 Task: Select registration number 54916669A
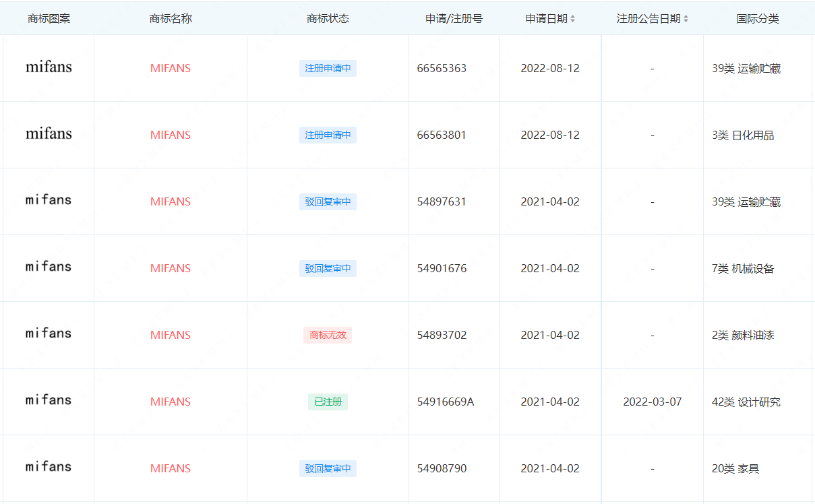(446, 402)
